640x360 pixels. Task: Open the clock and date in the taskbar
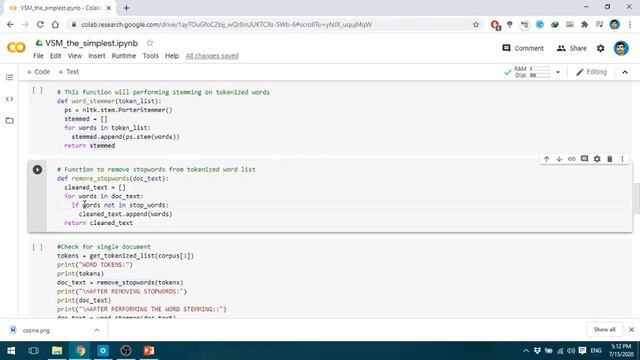pos(622,351)
